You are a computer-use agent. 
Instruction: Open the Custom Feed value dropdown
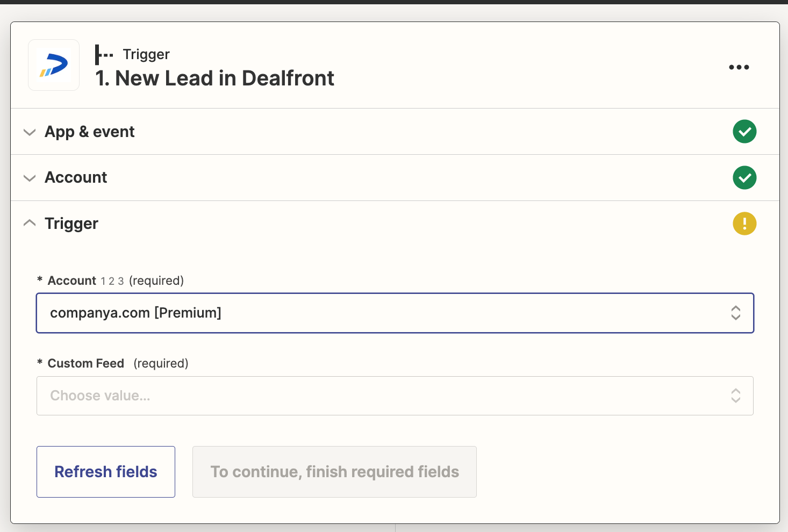coord(395,396)
